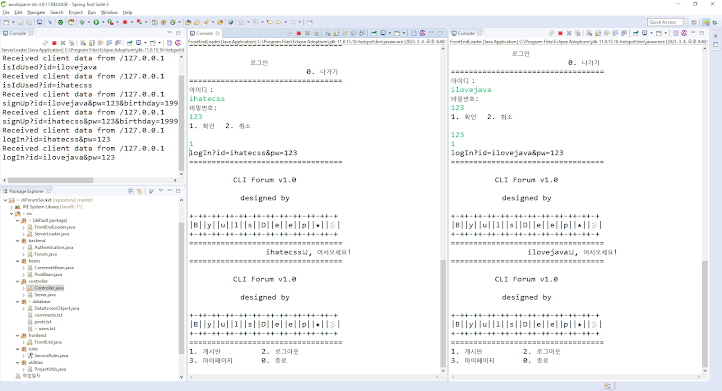Toggle Link with Editor in Package Explorer
This screenshot has height=391, width=722.
pos(139,191)
